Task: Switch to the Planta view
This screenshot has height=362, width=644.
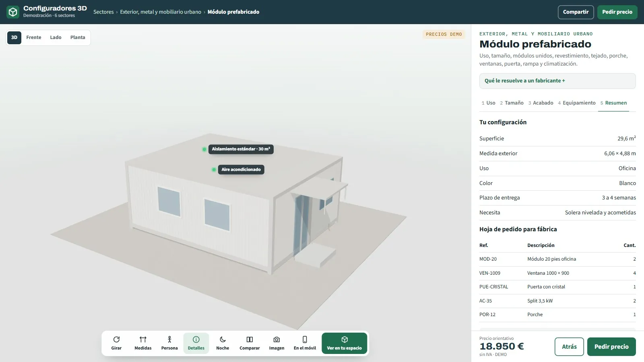Action: [x=78, y=37]
